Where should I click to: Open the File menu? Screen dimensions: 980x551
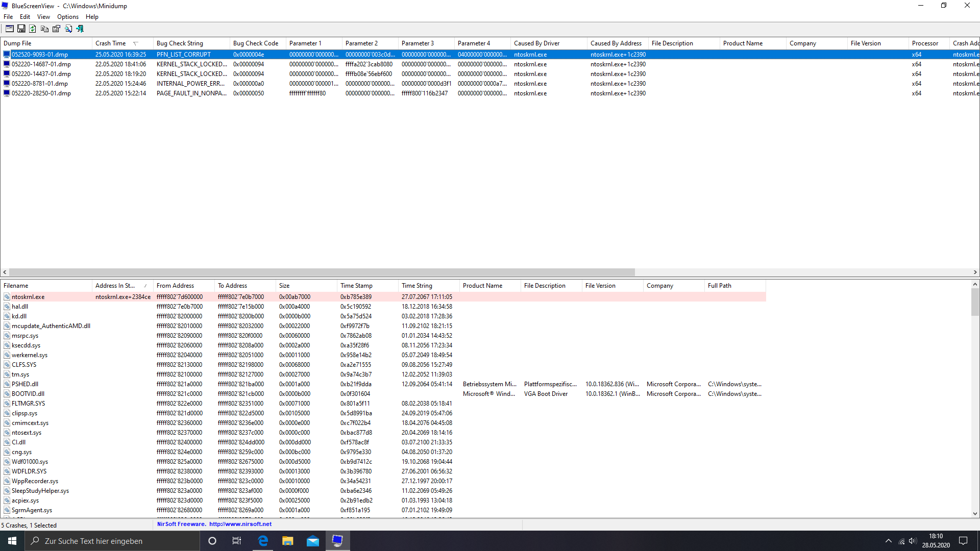point(8,17)
